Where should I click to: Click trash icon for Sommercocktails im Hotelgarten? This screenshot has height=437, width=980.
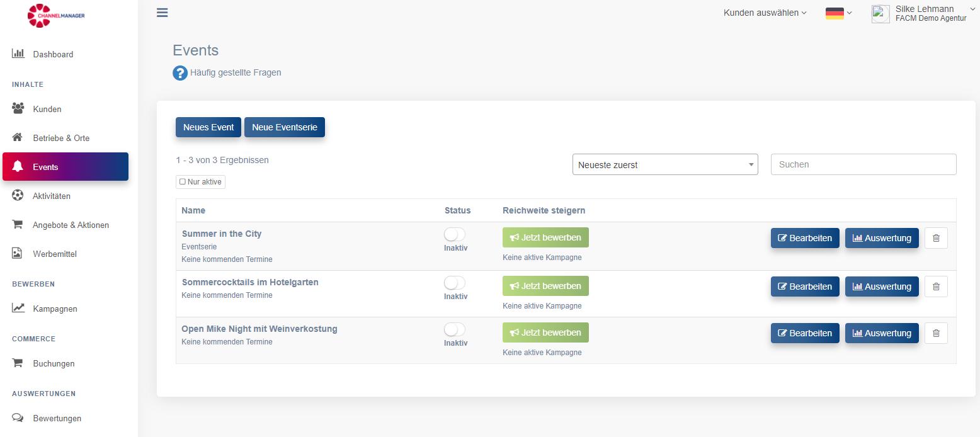(x=936, y=287)
